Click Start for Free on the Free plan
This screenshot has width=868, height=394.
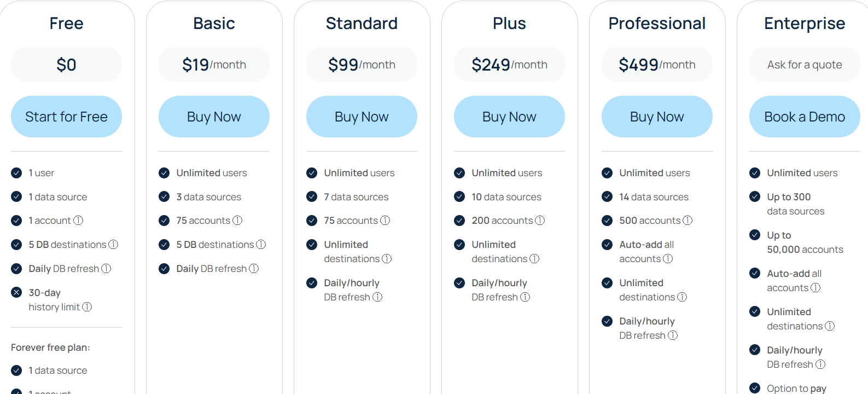(x=66, y=117)
